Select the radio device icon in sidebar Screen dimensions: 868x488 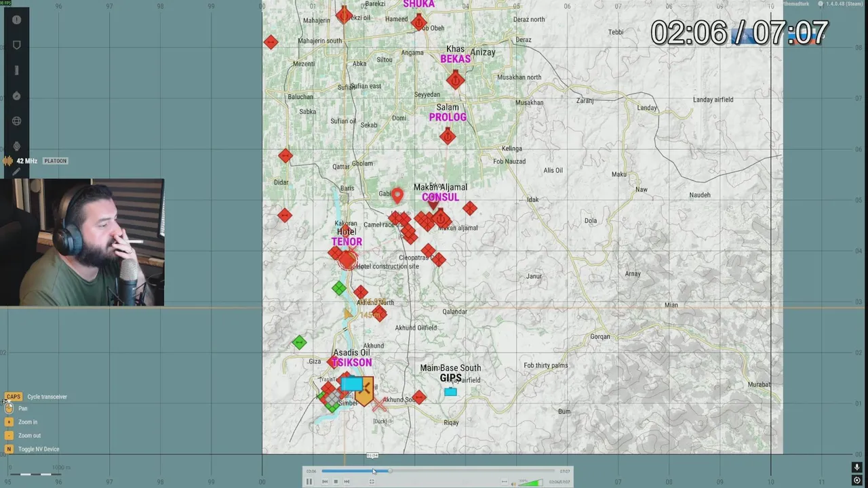tap(16, 70)
